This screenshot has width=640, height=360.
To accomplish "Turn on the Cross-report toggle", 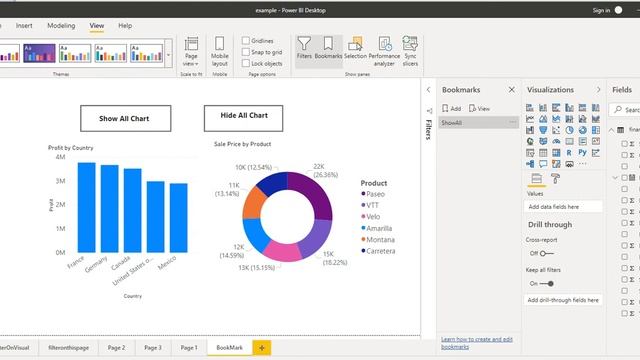I will pyautogui.click(x=547, y=253).
